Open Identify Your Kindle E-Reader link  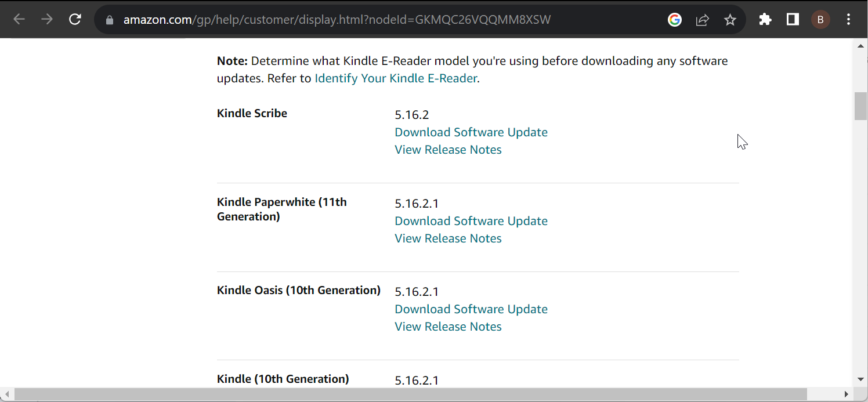pos(396,78)
